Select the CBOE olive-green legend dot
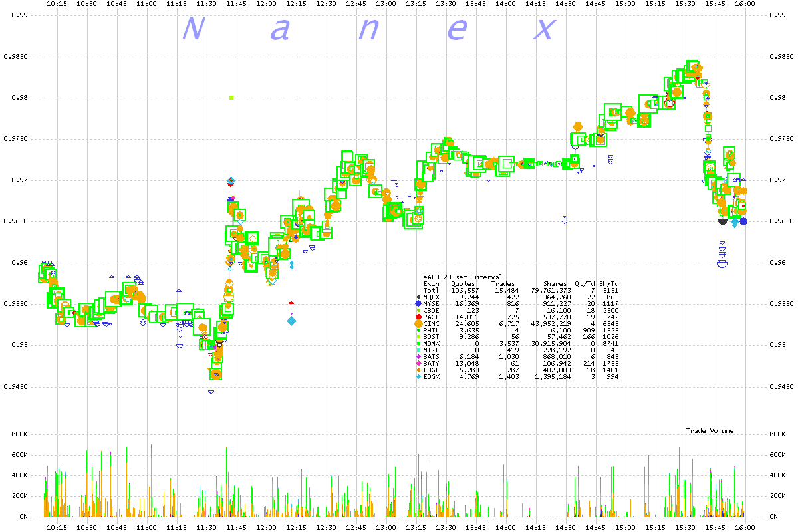This screenshot has width=798, height=532. coord(418,310)
